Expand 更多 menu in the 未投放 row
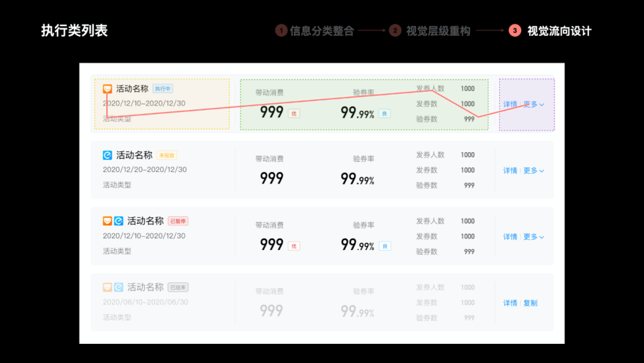 point(534,171)
